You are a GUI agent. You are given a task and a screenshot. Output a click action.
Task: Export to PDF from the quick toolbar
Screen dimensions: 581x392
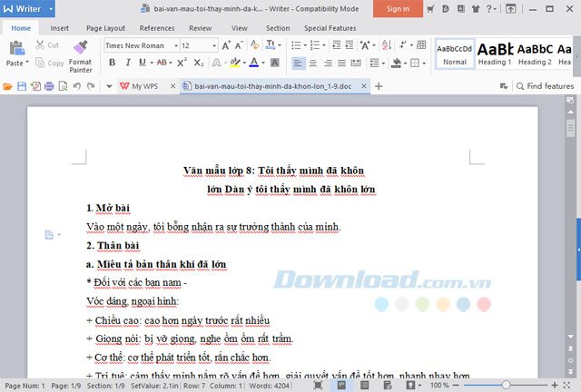click(35, 86)
